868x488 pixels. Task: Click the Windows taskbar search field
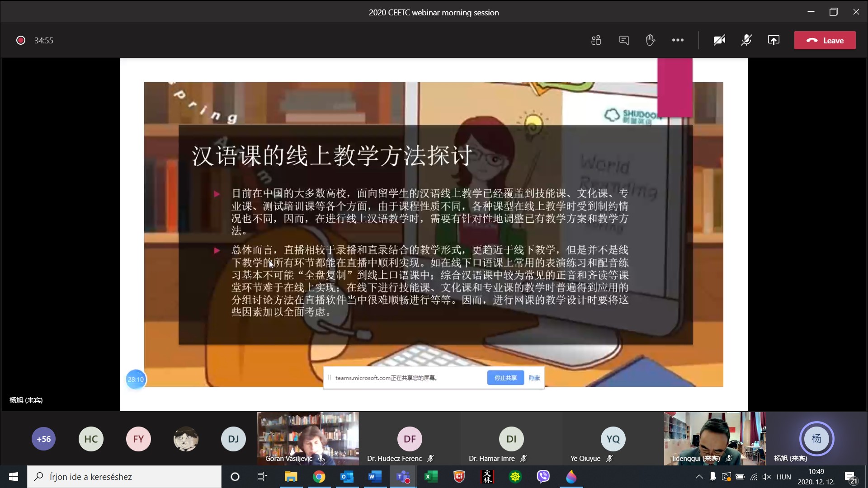(124, 477)
